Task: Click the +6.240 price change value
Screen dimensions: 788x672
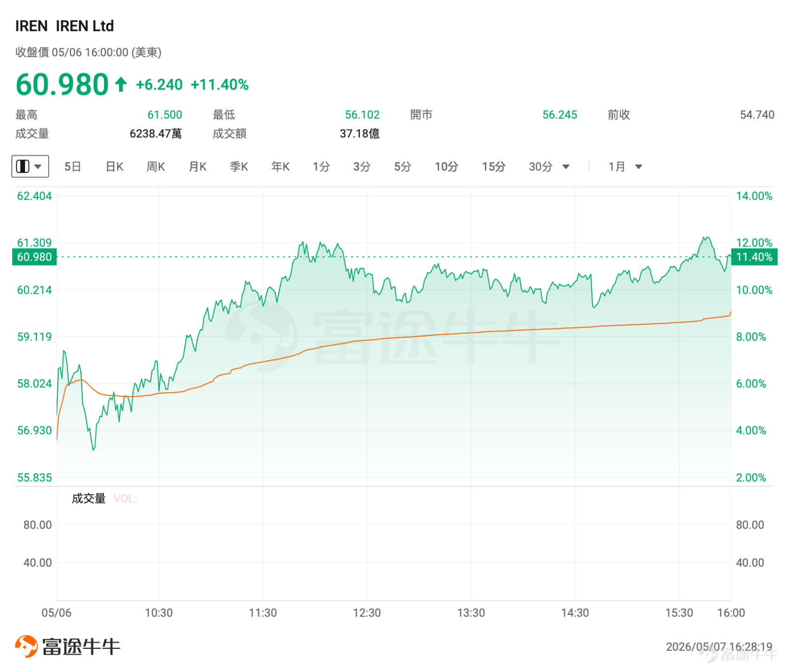Action: click(x=159, y=85)
